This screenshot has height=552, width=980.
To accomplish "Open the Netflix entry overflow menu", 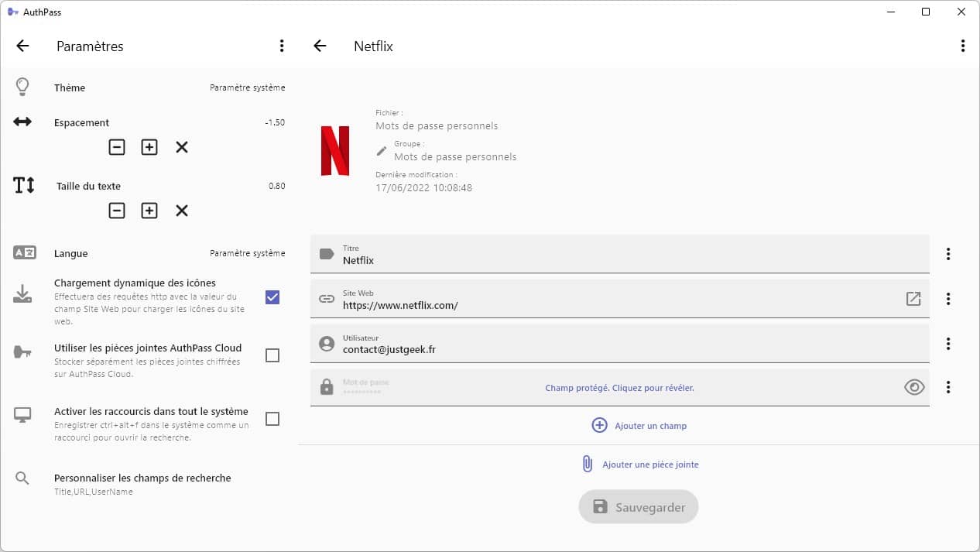I will 962,46.
